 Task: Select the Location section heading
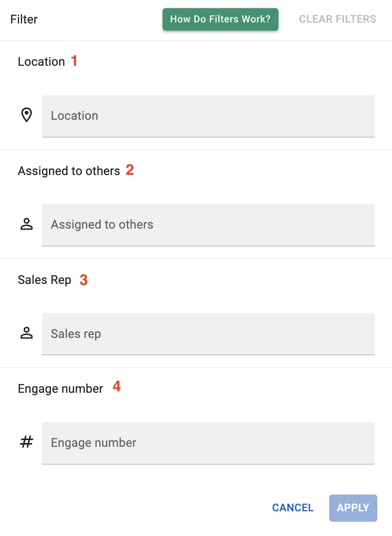42,62
